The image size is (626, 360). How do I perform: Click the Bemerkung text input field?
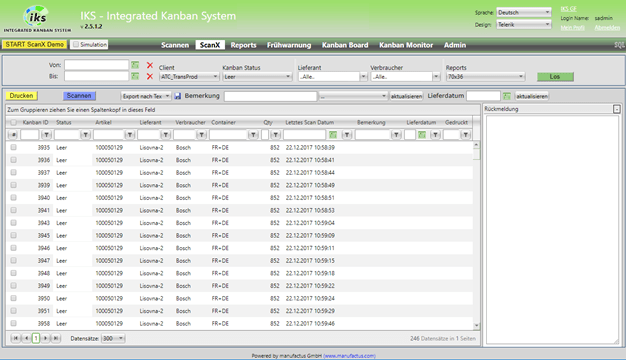(x=270, y=96)
